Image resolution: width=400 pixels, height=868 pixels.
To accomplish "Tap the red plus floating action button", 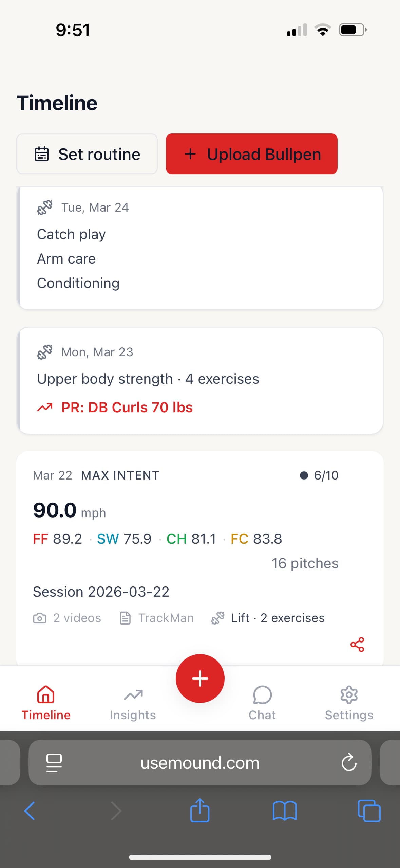I will [200, 678].
